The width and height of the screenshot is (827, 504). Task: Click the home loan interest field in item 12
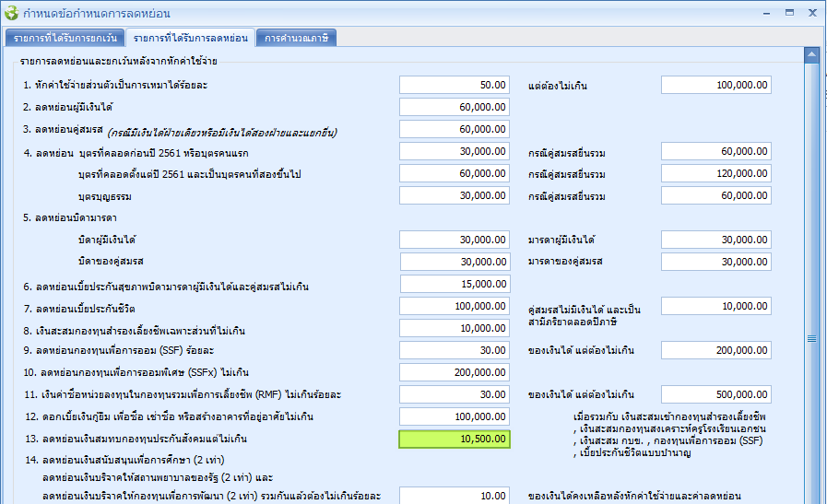coord(455,416)
